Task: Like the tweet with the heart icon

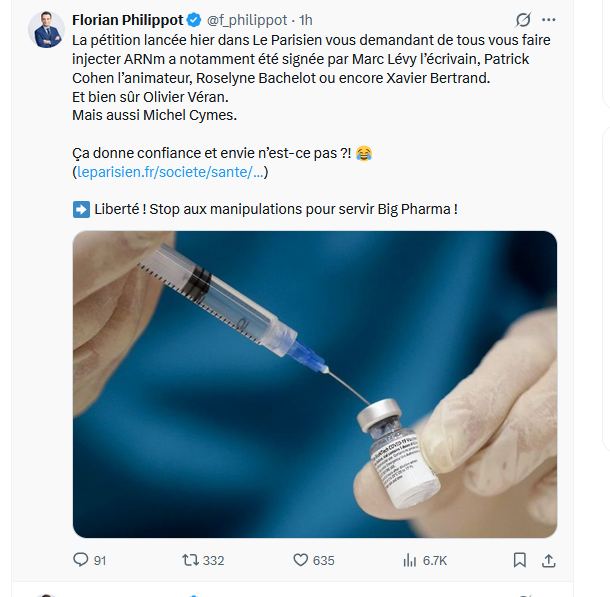Action: [x=301, y=560]
